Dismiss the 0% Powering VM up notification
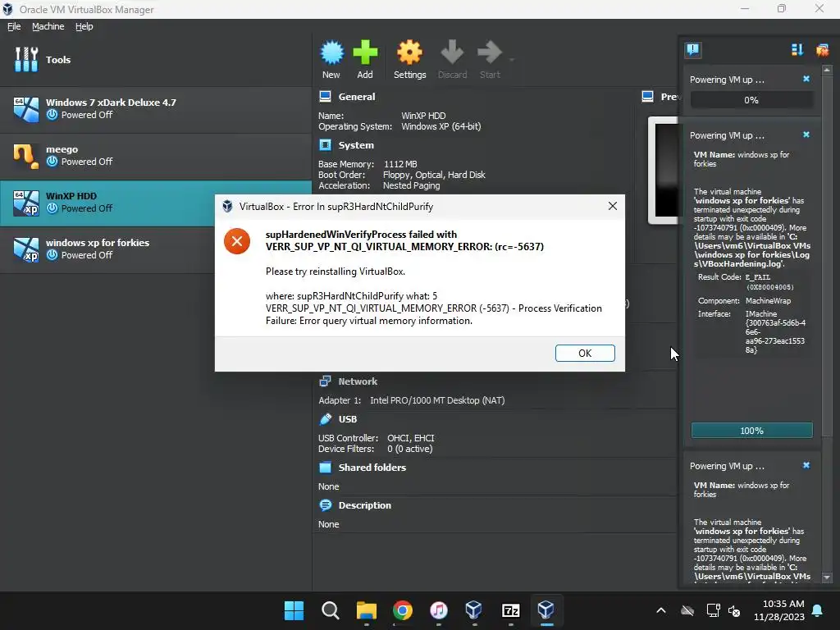This screenshot has width=840, height=630. (806, 79)
